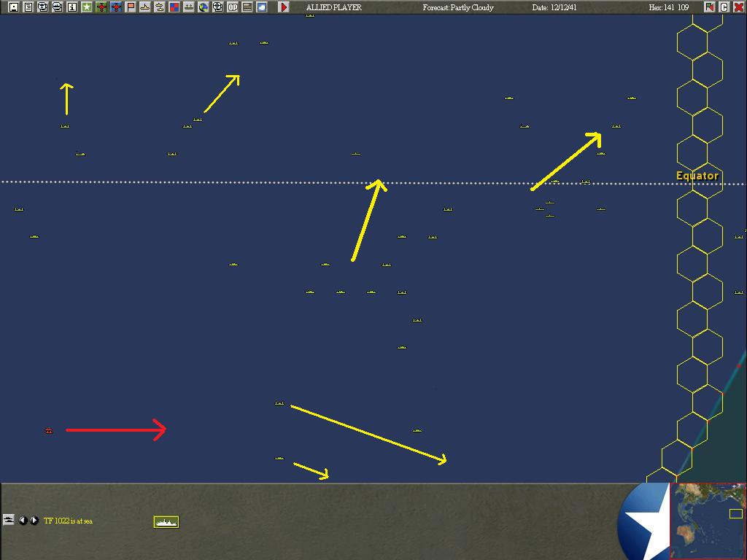Click the striped list icon before cloud icon

[247, 7]
